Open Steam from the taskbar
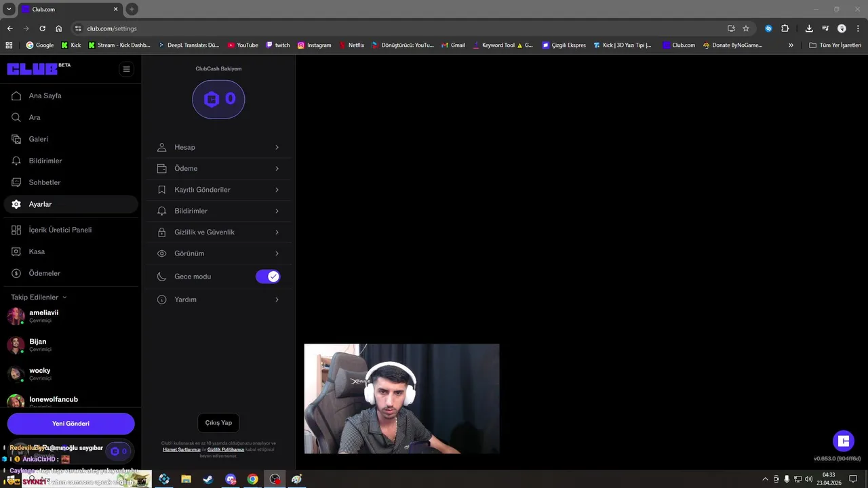Viewport: 868px width, 488px height. coord(208,479)
